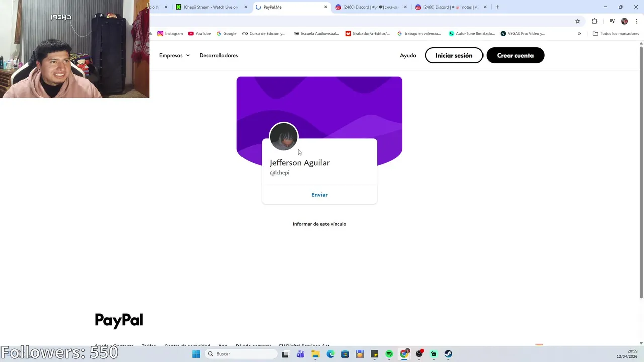644x362 pixels.
Task: Switch to Discord notas tab
Action: [x=450, y=7]
